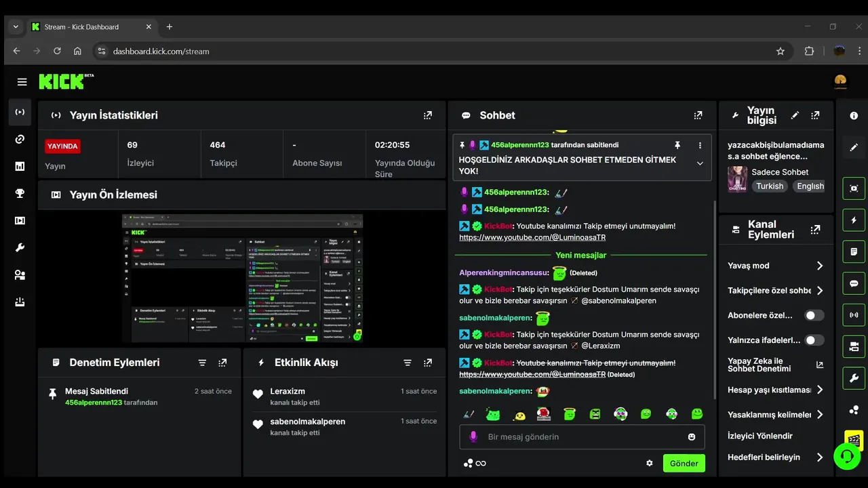Screen dimensions: 868x488
Task: Open the download tray icon in left sidebar
Action: tap(20, 302)
